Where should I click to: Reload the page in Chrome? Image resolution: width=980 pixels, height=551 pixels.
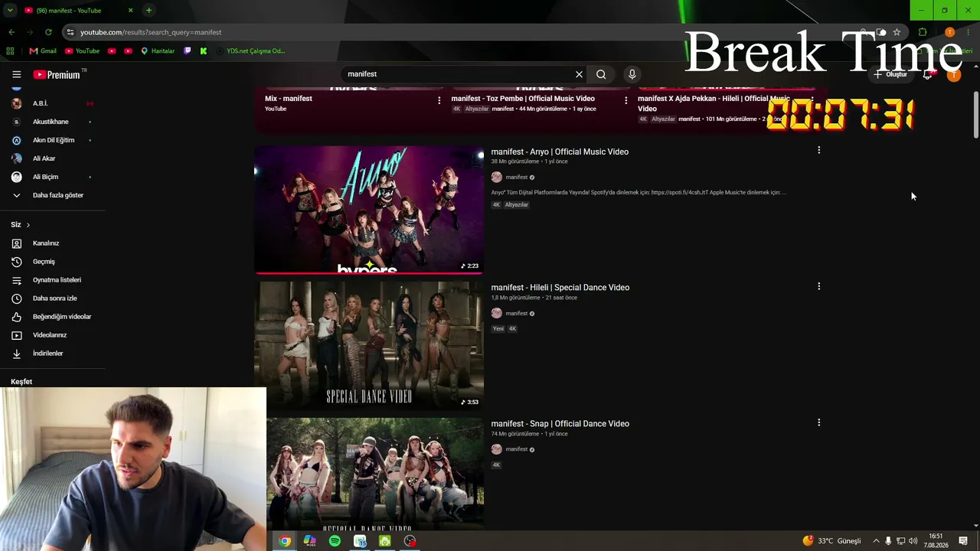[48, 32]
